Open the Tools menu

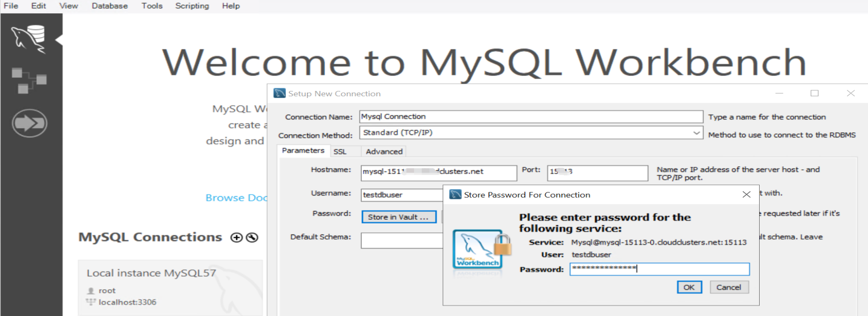152,6
